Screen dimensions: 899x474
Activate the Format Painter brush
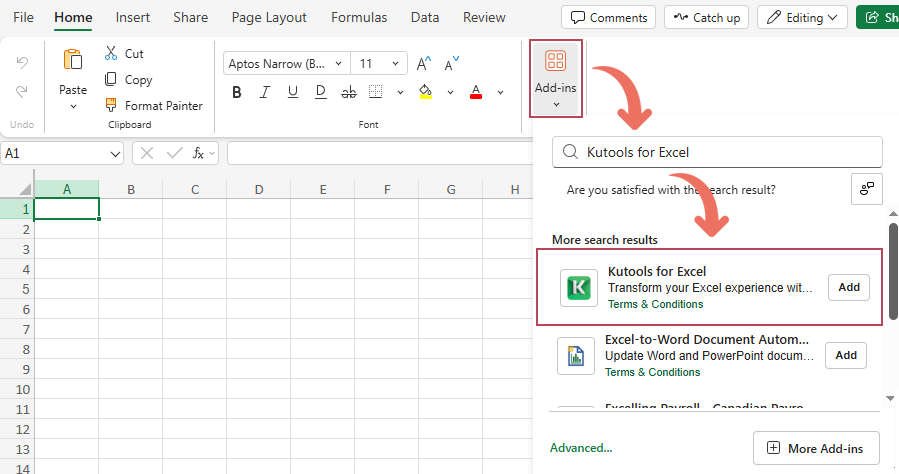click(x=111, y=105)
